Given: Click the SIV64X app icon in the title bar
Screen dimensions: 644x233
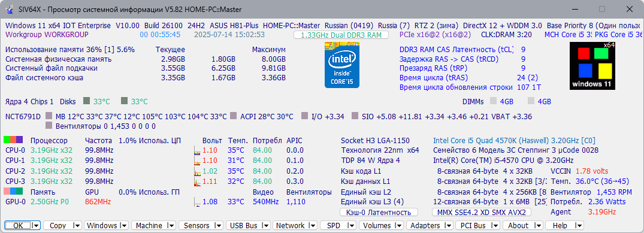Looking at the screenshot, I should point(8,9).
